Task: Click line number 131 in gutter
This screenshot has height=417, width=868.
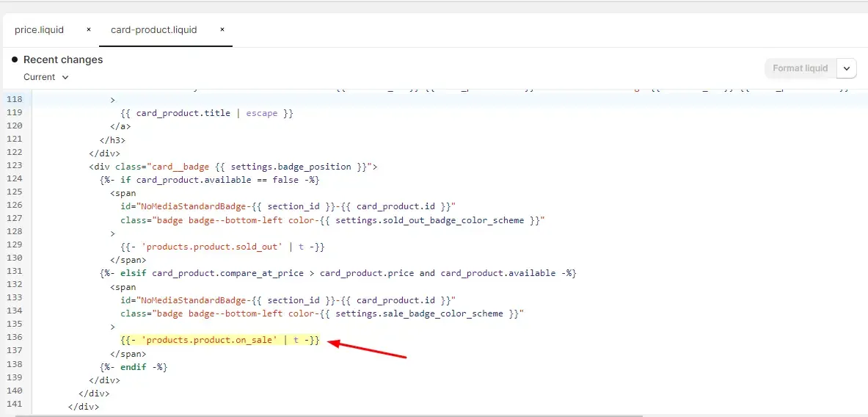Action: [x=14, y=273]
